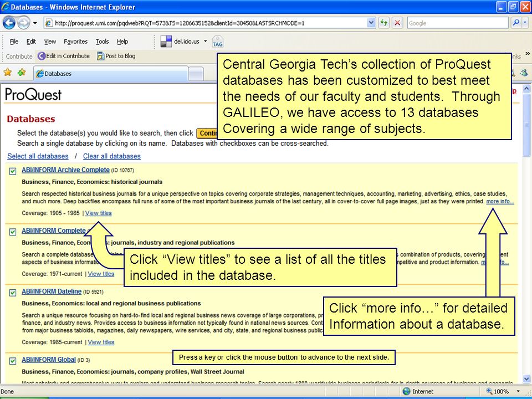
Task: Click Edit in Contribute toolbar button
Action: click(64, 56)
